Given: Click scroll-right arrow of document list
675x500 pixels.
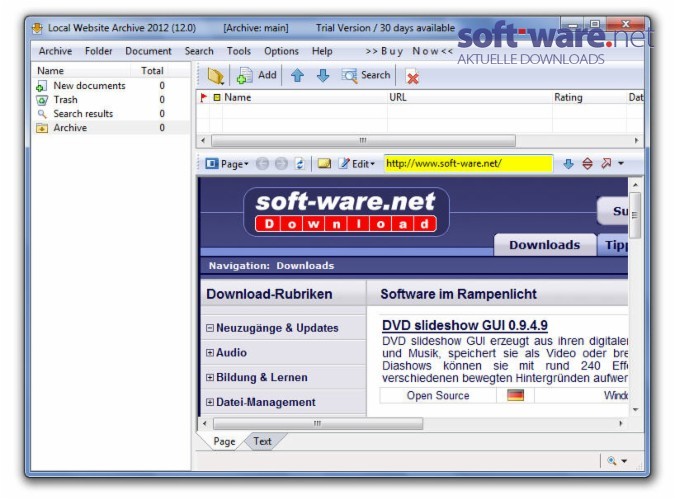Looking at the screenshot, I should pyautogui.click(x=636, y=140).
